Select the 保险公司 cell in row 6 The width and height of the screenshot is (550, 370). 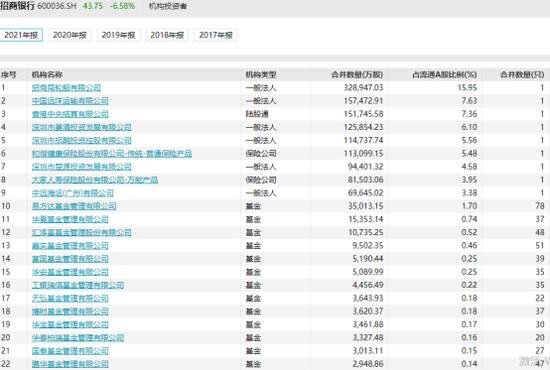click(x=261, y=154)
